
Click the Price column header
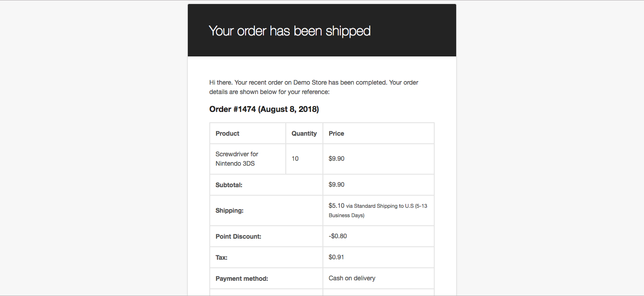point(336,133)
